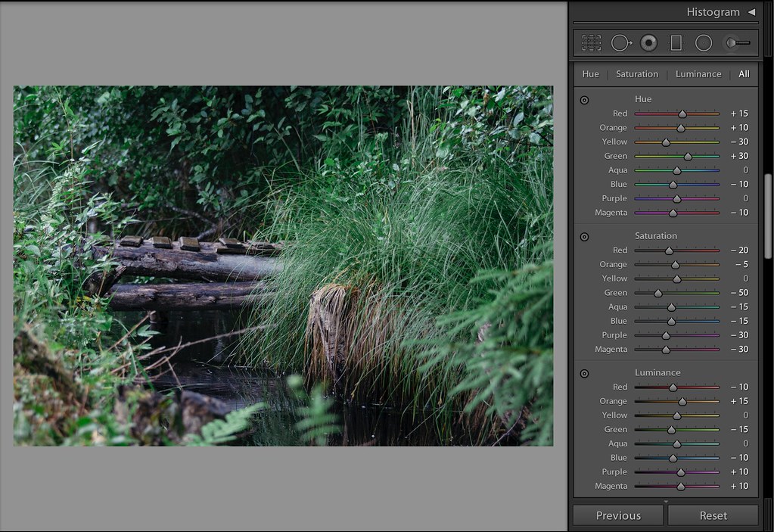Switch to the Luminance tab
The width and height of the screenshot is (774, 532).
(698, 74)
